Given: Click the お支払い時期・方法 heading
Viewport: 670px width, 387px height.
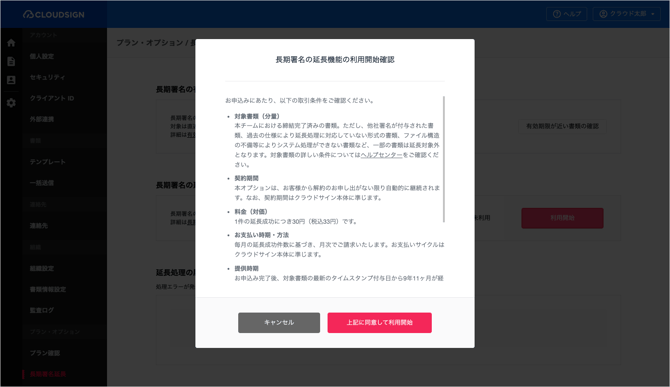Looking at the screenshot, I should (262, 235).
